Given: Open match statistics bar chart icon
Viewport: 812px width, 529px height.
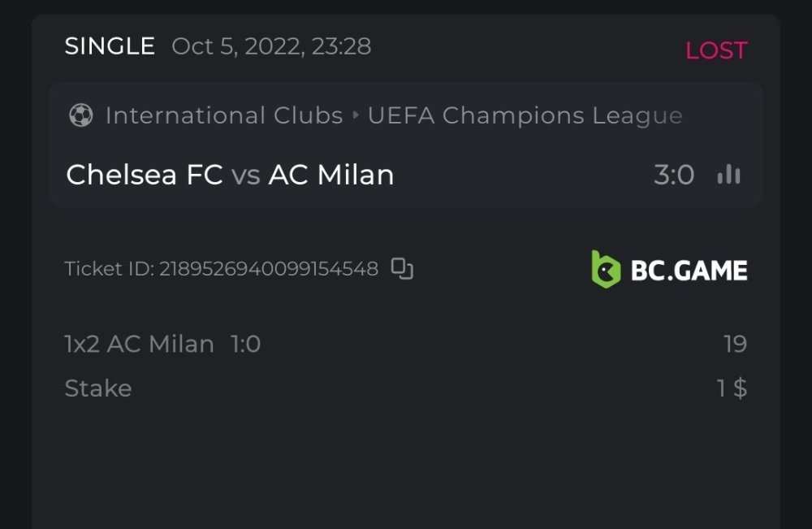Looking at the screenshot, I should coord(728,175).
